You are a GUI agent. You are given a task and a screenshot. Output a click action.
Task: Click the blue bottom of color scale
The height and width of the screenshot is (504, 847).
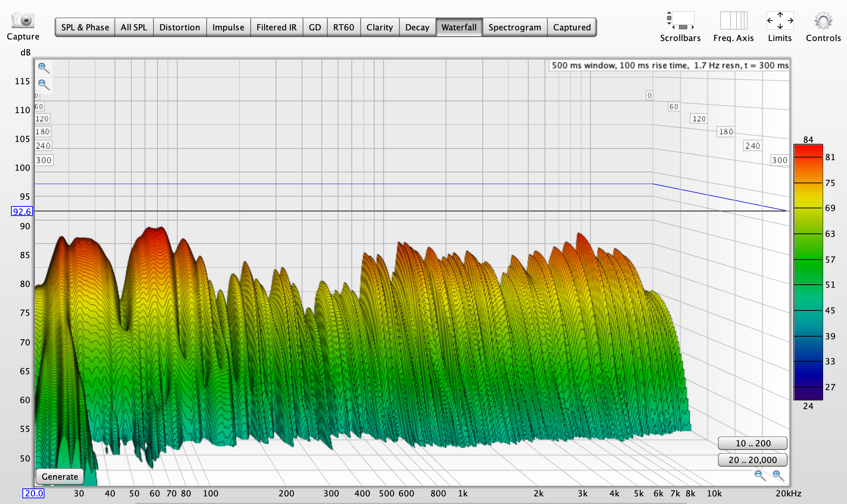pyautogui.click(x=808, y=374)
